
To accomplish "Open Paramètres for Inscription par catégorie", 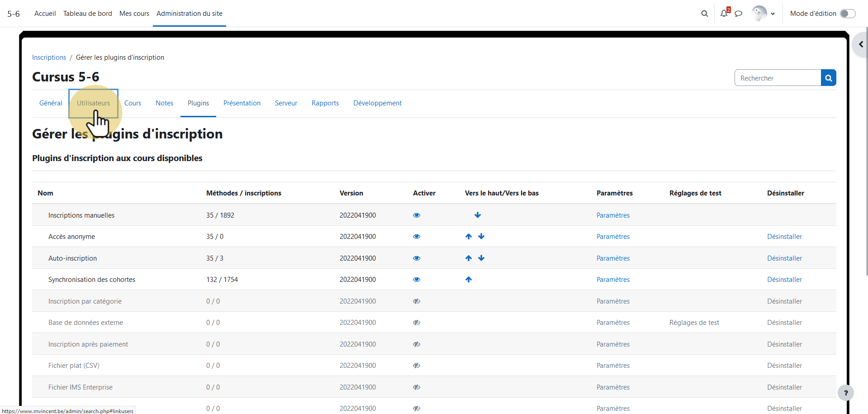I will tap(613, 301).
